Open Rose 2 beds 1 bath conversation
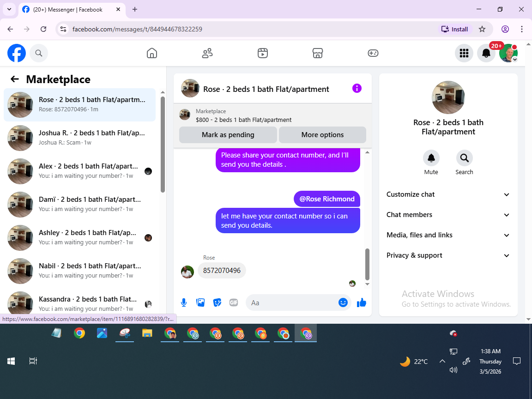The width and height of the screenshot is (532, 399). pyautogui.click(x=80, y=104)
